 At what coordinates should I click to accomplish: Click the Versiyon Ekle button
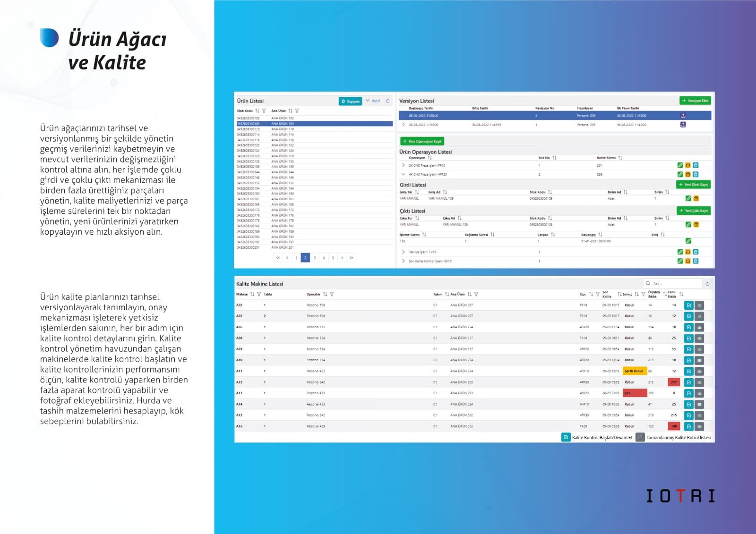[x=695, y=101]
